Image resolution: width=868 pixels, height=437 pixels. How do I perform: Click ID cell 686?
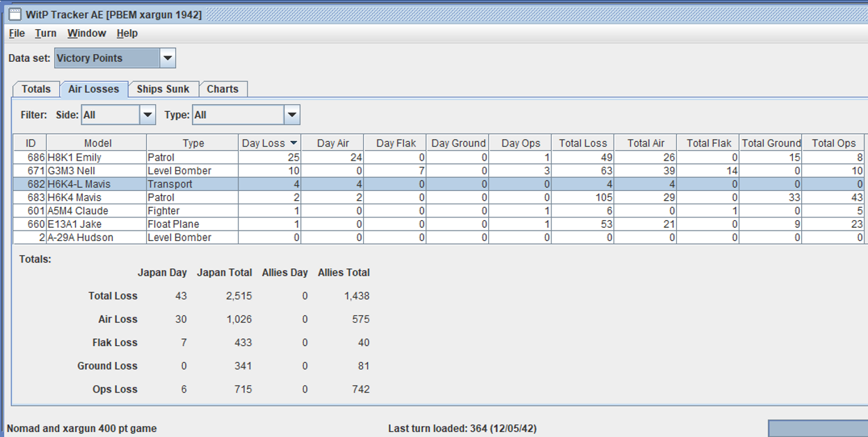31,158
